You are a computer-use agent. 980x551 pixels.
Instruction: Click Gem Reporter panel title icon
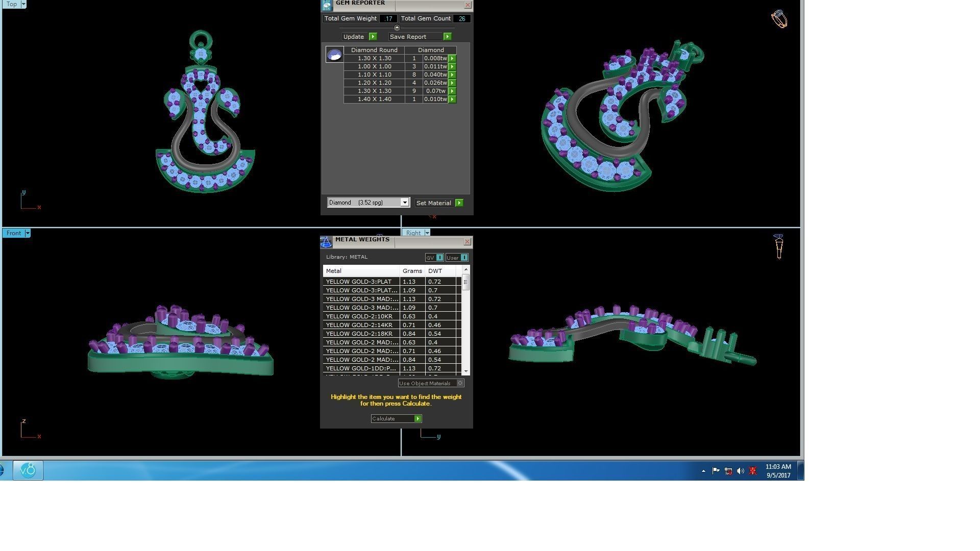click(x=327, y=5)
